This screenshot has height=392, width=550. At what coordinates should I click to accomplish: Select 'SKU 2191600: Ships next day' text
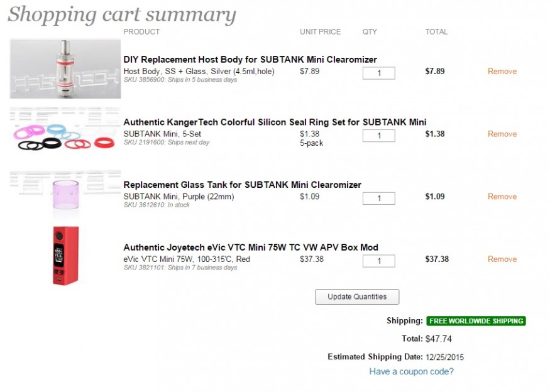click(167, 143)
